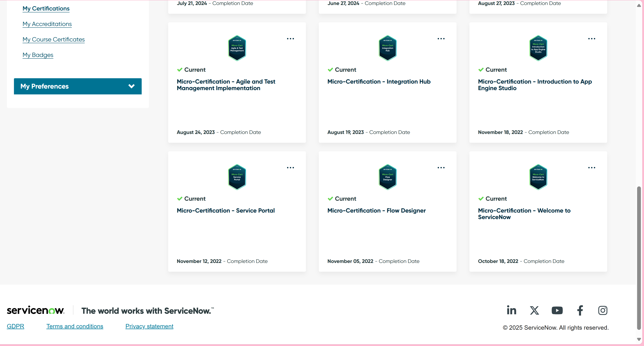Screen dimensions: 644x346
Task: Open the YouTube icon in footer
Action: [557, 310]
